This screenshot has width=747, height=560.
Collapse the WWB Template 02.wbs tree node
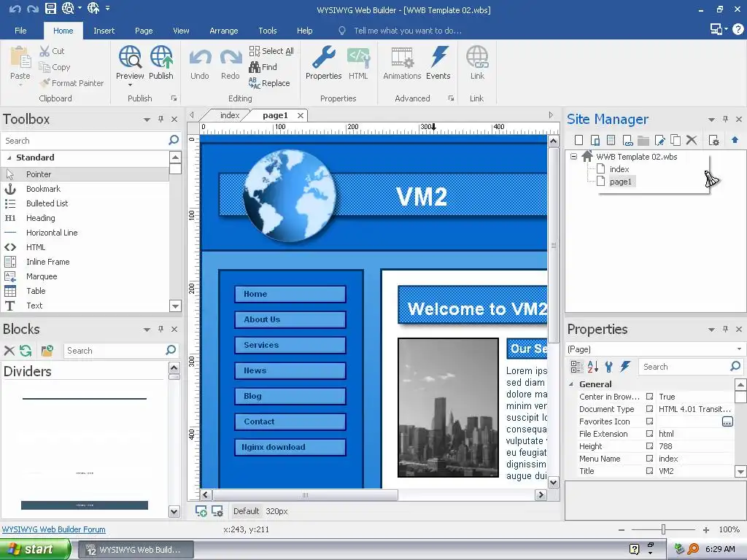click(x=573, y=156)
